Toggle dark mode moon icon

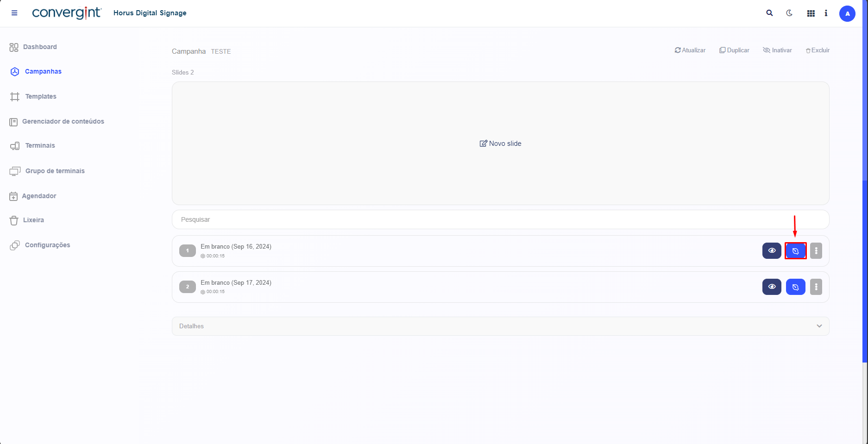click(789, 13)
